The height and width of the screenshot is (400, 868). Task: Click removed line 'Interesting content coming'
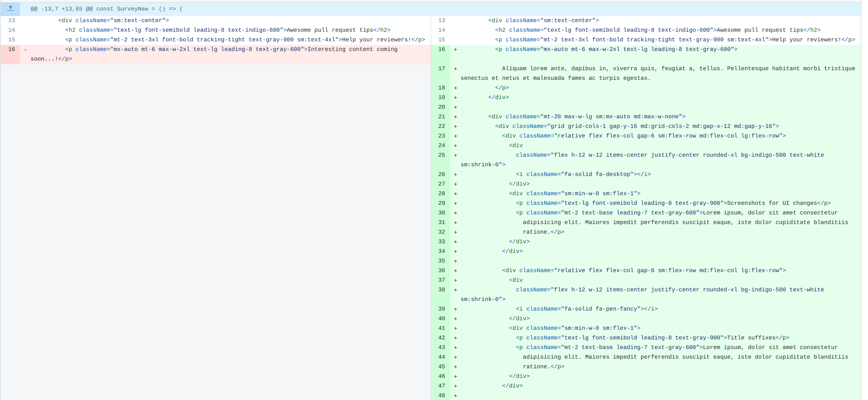click(352, 49)
